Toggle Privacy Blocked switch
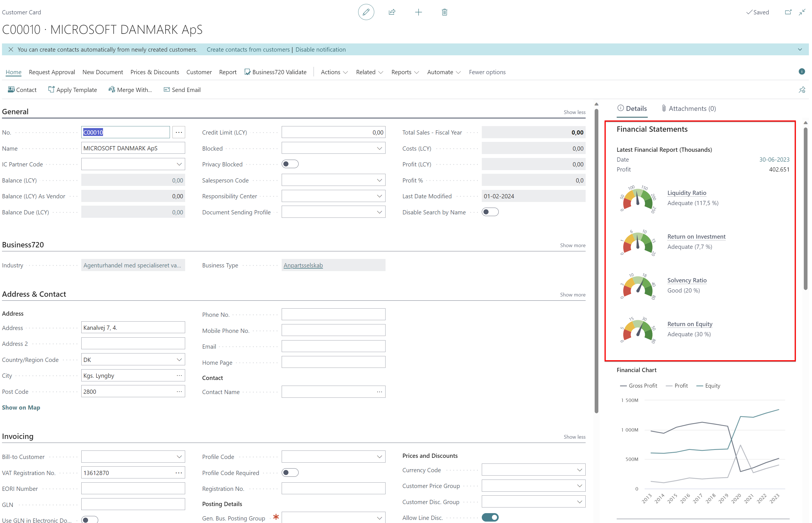Viewport: 812px width, 523px height. (290, 164)
